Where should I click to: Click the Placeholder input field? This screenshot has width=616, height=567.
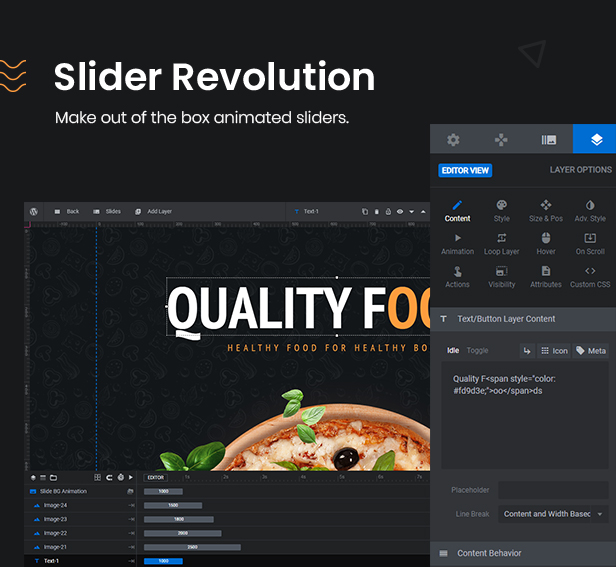[x=553, y=490]
